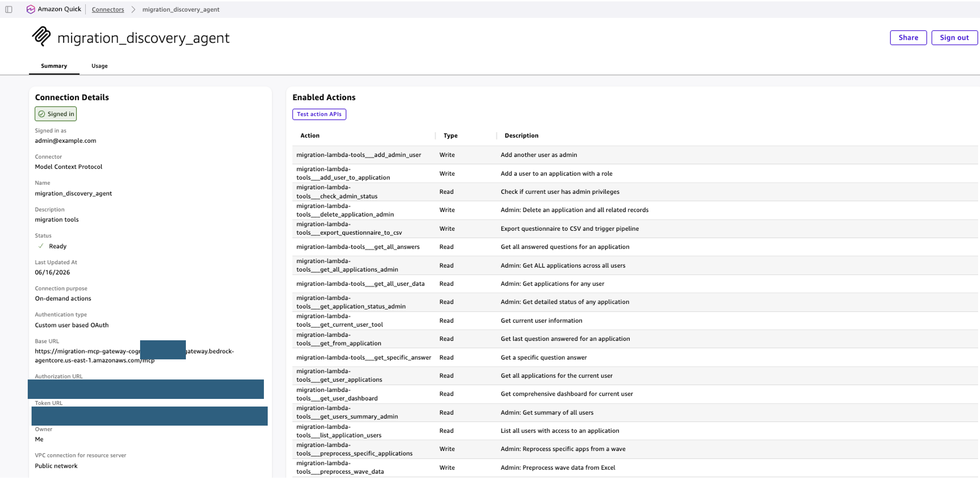The width and height of the screenshot is (980, 478).
Task: Toggle the sidebar panel icon
Action: (x=9, y=9)
